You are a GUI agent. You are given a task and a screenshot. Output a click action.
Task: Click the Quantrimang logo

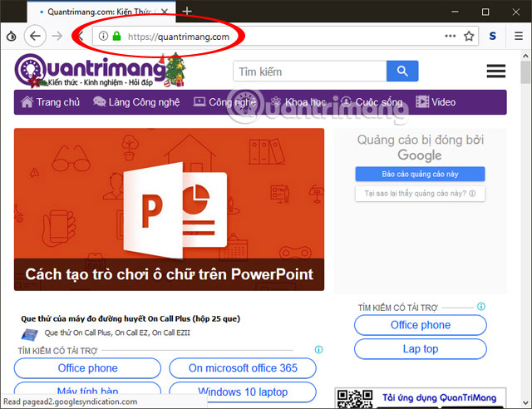pos(100,71)
